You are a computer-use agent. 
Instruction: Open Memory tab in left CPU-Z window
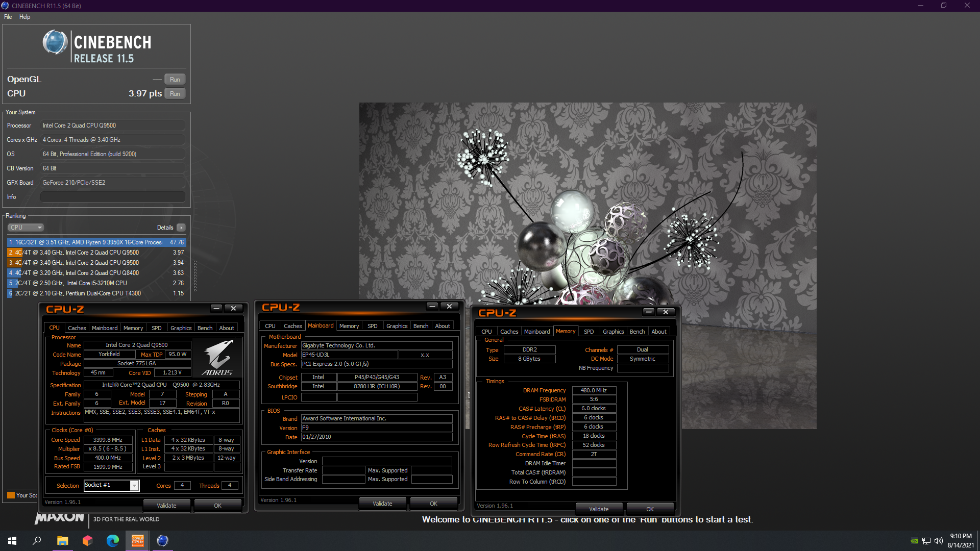133,328
